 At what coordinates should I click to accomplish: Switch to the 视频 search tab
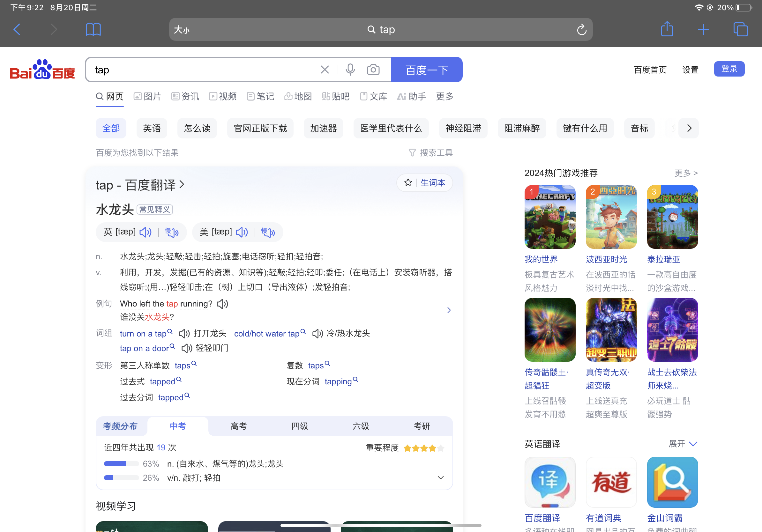click(x=223, y=97)
